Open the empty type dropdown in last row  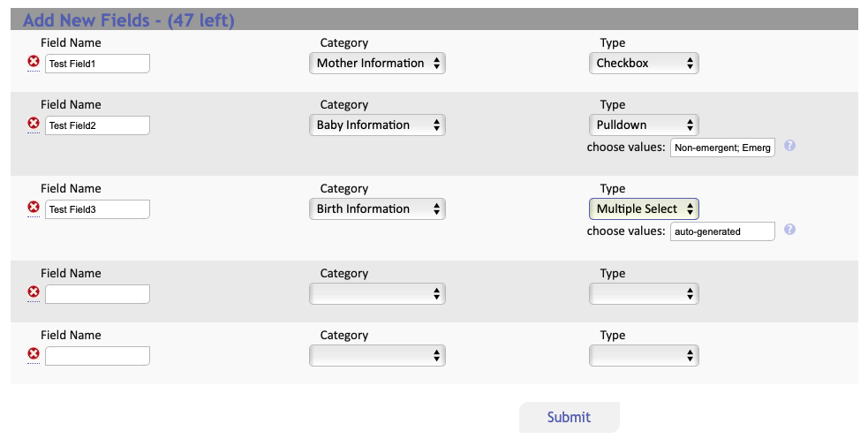point(644,355)
